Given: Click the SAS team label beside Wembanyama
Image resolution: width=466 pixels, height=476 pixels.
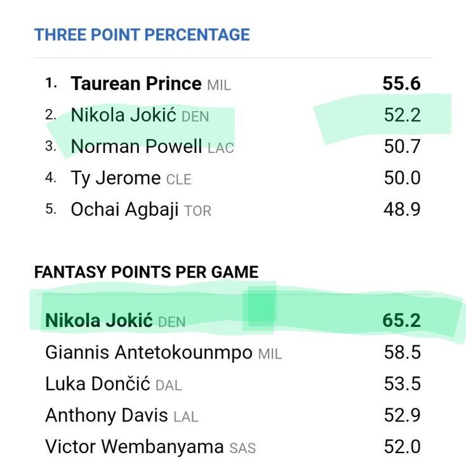Looking at the screenshot, I should coord(243,449).
